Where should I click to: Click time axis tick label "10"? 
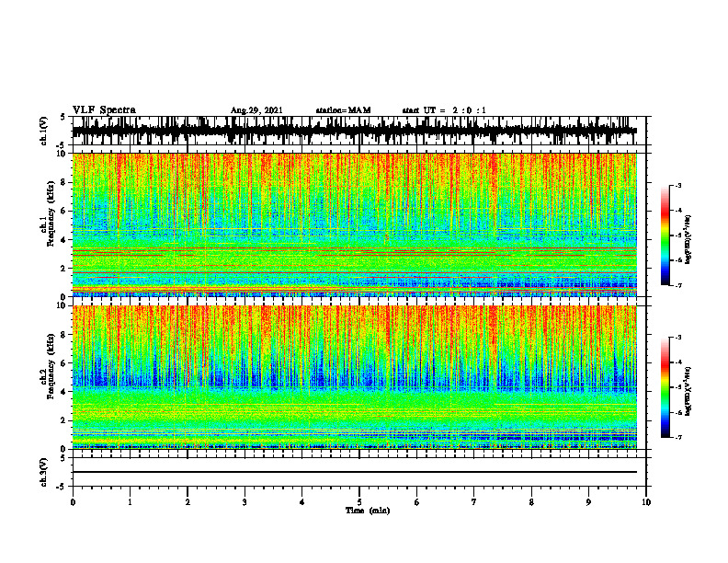point(646,502)
